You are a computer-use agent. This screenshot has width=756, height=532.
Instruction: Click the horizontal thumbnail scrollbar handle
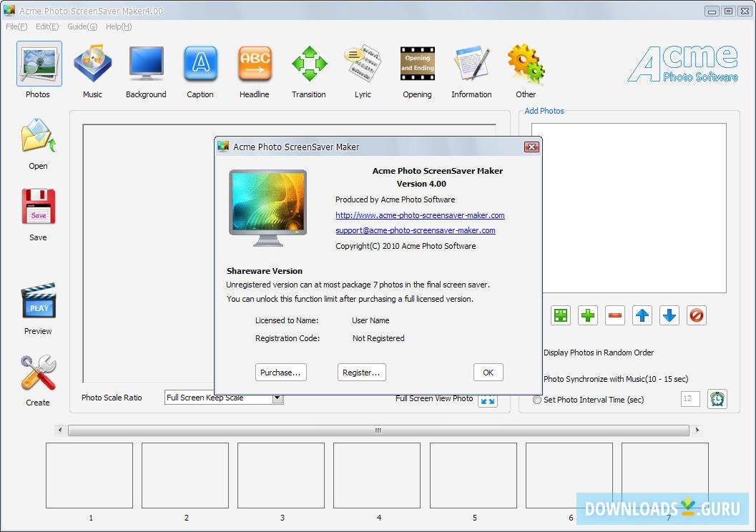tap(378, 430)
